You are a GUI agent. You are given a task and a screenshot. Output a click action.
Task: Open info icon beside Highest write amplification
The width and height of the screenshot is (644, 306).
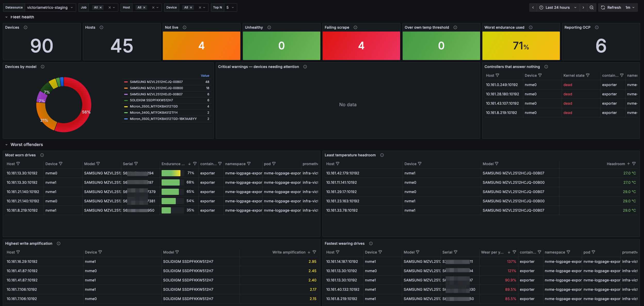[59, 243]
